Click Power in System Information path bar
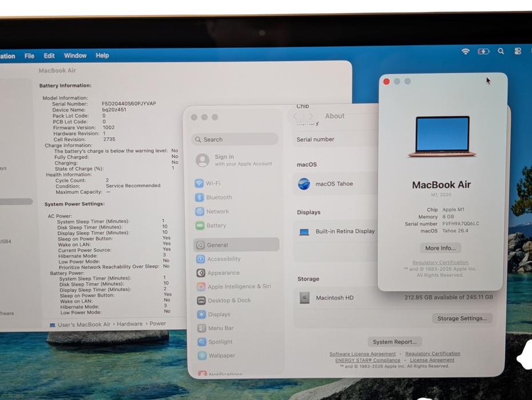This screenshot has width=532, height=400. pos(158,324)
